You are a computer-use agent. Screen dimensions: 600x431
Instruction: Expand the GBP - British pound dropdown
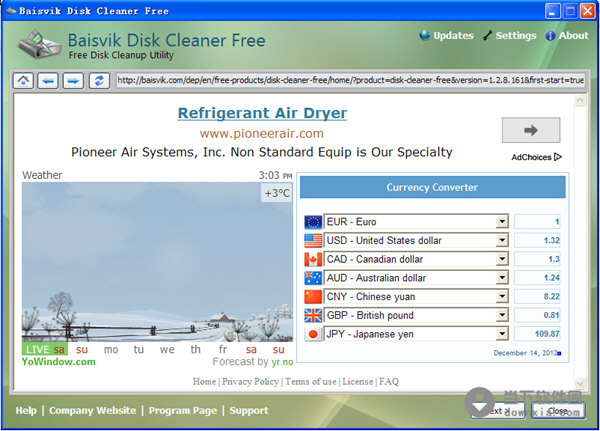[x=502, y=315]
